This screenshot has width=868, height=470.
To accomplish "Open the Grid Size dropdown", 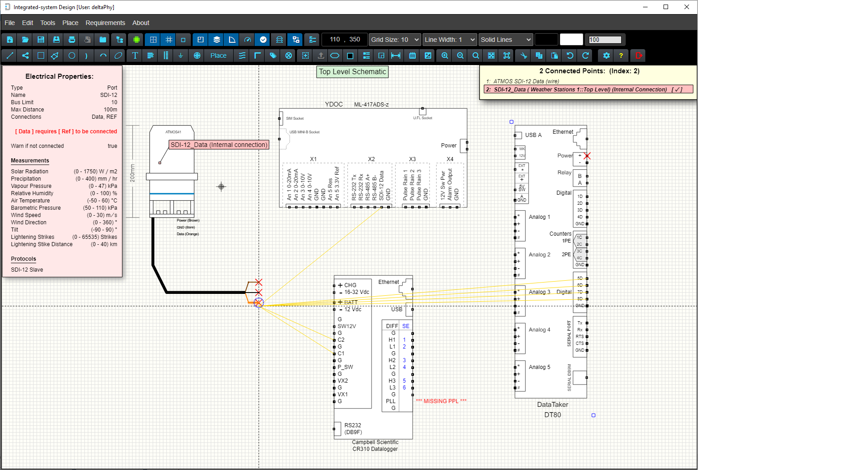I will tap(394, 40).
